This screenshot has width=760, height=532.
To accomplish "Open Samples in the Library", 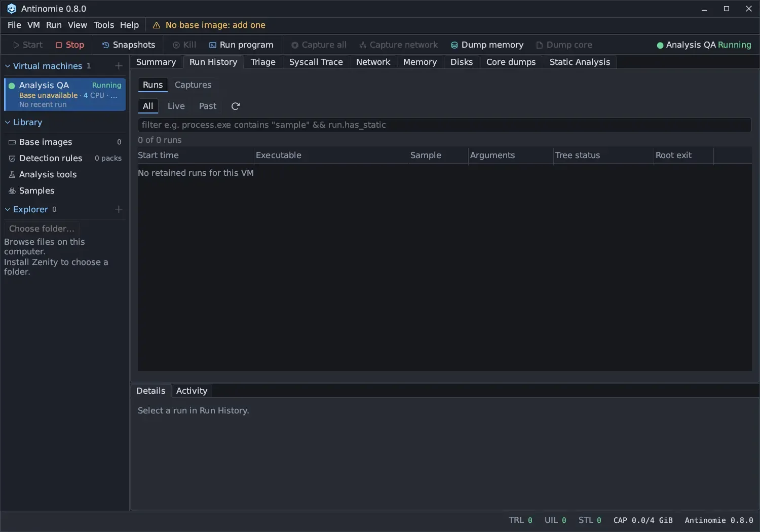I will (65, 191).
